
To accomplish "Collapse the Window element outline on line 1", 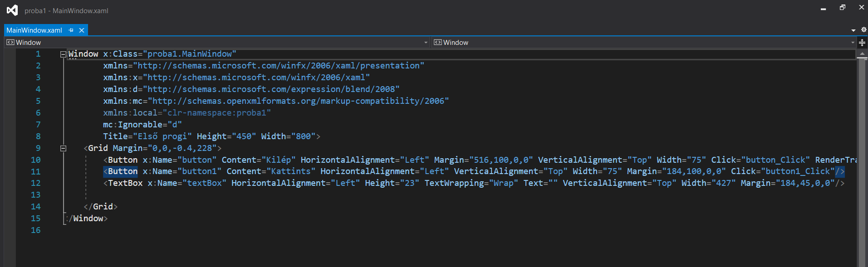I will 63,54.
